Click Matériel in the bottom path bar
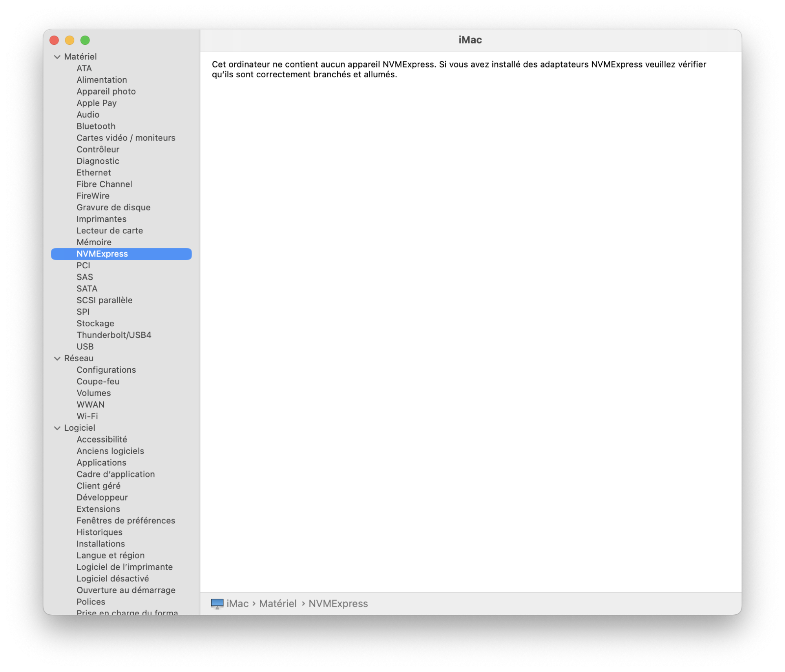This screenshot has height=672, width=785. (277, 603)
